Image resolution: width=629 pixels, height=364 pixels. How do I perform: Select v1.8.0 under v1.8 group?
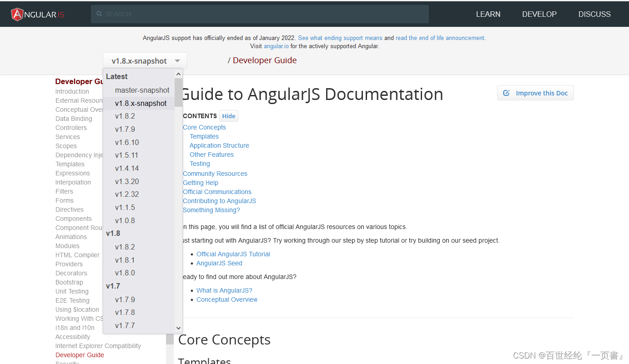pos(125,273)
